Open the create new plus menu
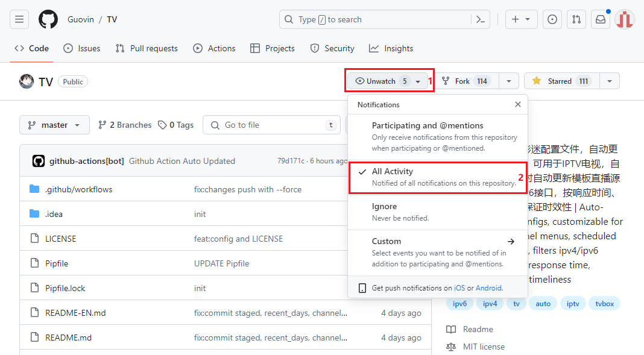This screenshot has width=644, height=355. point(521,19)
